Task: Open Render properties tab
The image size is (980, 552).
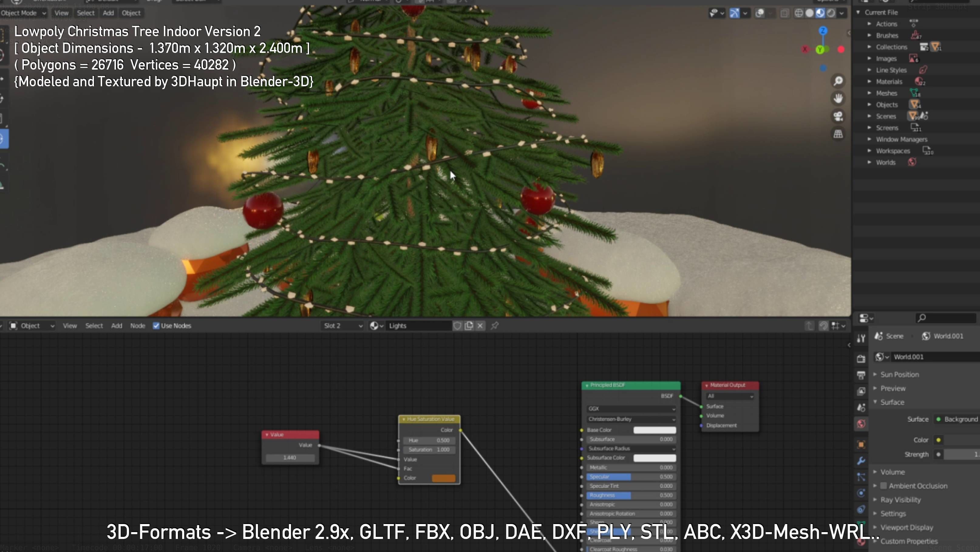Action: click(x=861, y=359)
